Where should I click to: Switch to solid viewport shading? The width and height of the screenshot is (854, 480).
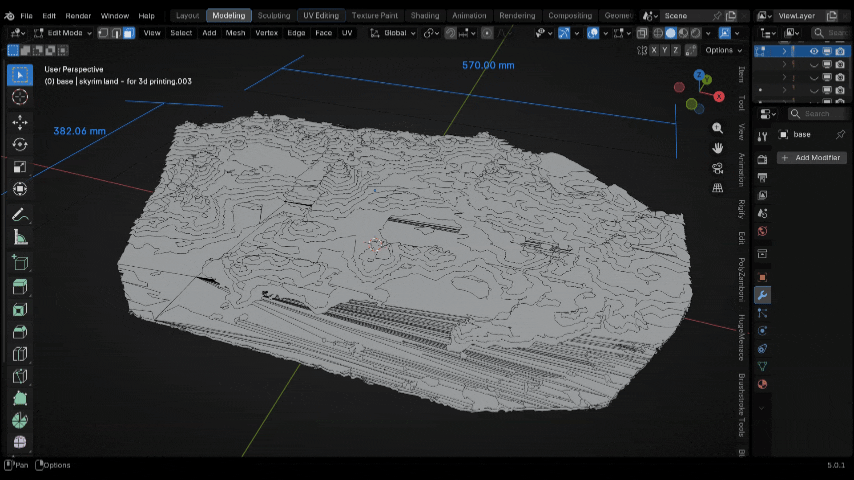(x=670, y=33)
